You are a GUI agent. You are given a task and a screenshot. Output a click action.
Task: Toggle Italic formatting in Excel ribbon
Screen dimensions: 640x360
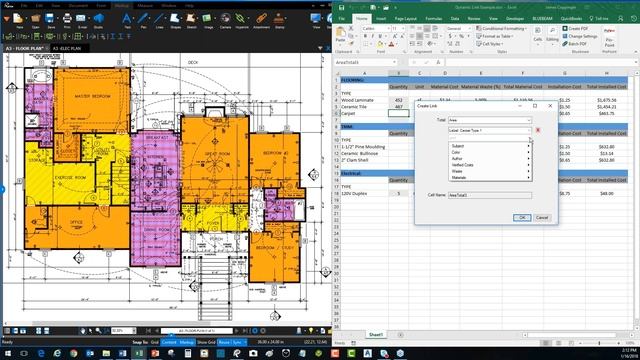click(x=372, y=36)
